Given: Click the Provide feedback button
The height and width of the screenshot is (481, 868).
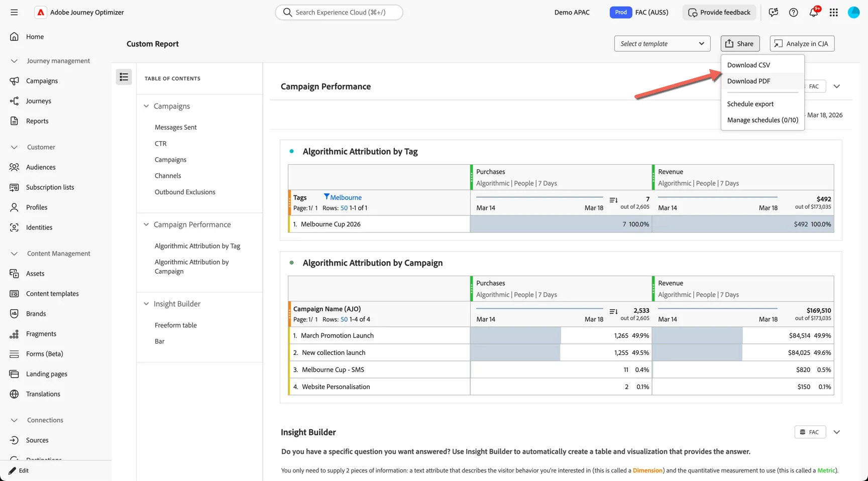Looking at the screenshot, I should 719,13.
